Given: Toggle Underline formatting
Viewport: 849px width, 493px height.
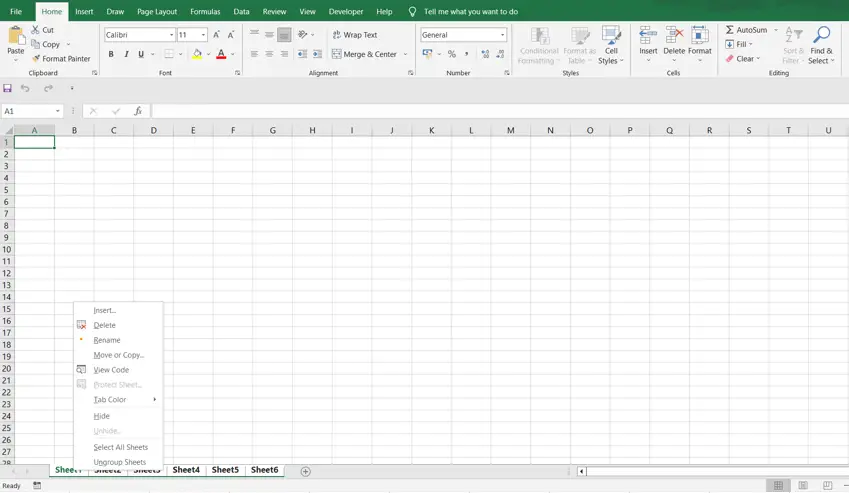Looking at the screenshot, I should coord(141,54).
